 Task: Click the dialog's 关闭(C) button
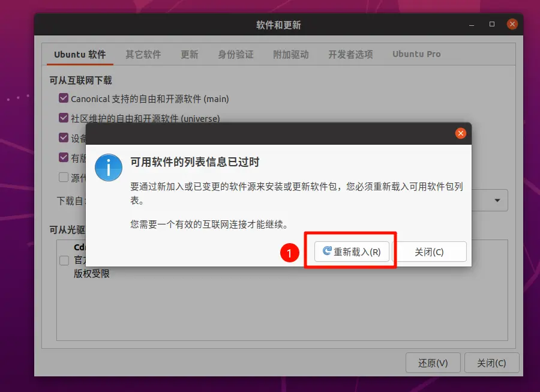tap(429, 252)
